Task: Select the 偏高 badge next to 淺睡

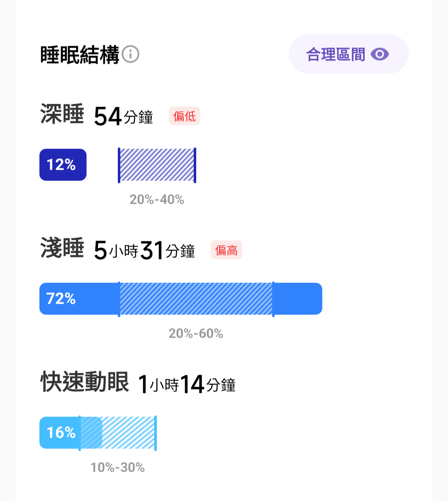Action: [x=226, y=250]
